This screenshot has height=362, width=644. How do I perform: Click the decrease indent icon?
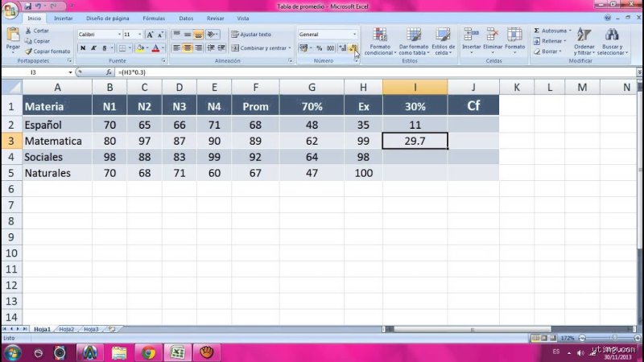click(211, 48)
